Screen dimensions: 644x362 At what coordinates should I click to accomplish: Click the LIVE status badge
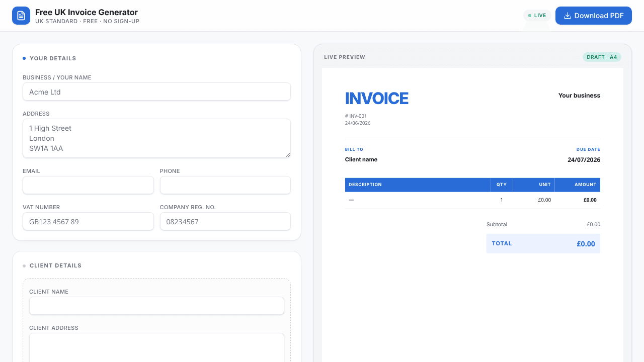[x=537, y=16]
